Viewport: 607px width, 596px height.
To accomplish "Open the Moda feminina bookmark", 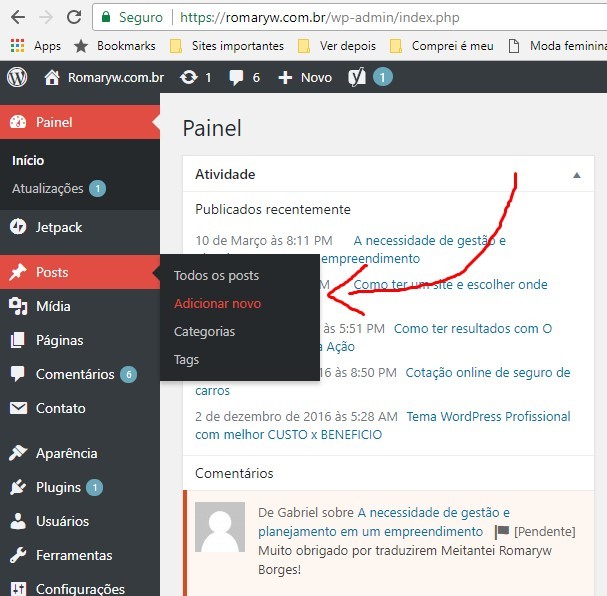I will pos(557,46).
